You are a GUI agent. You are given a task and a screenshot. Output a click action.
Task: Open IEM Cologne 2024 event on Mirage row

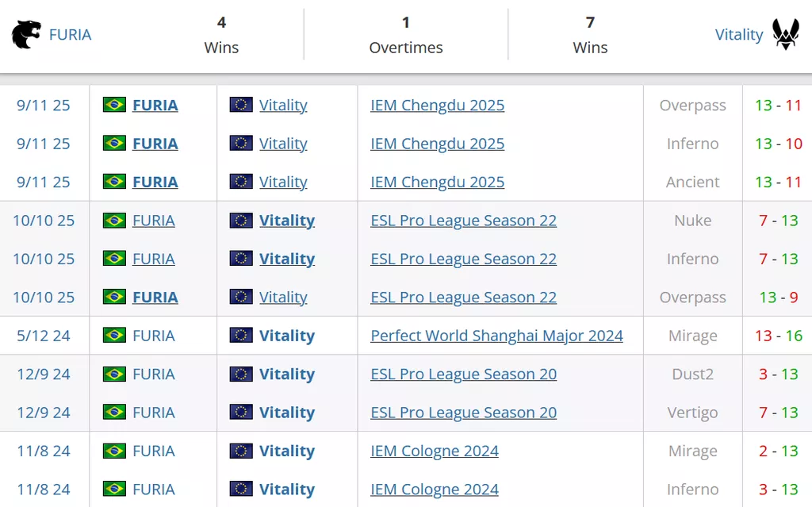[435, 451]
